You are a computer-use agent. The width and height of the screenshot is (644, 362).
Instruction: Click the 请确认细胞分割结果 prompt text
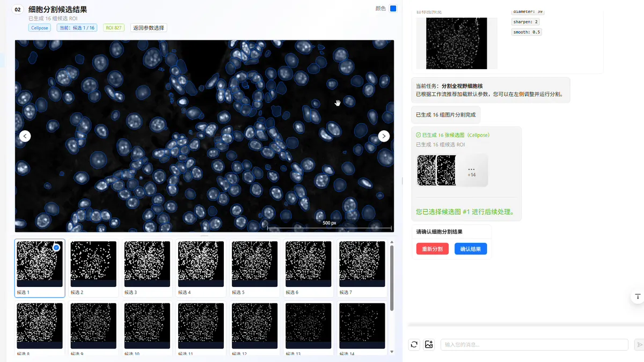(x=440, y=232)
